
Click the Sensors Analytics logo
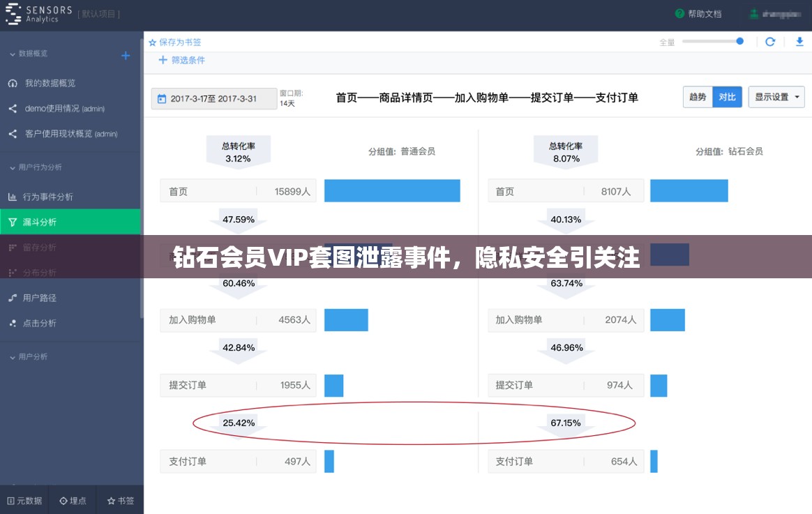tap(39, 14)
